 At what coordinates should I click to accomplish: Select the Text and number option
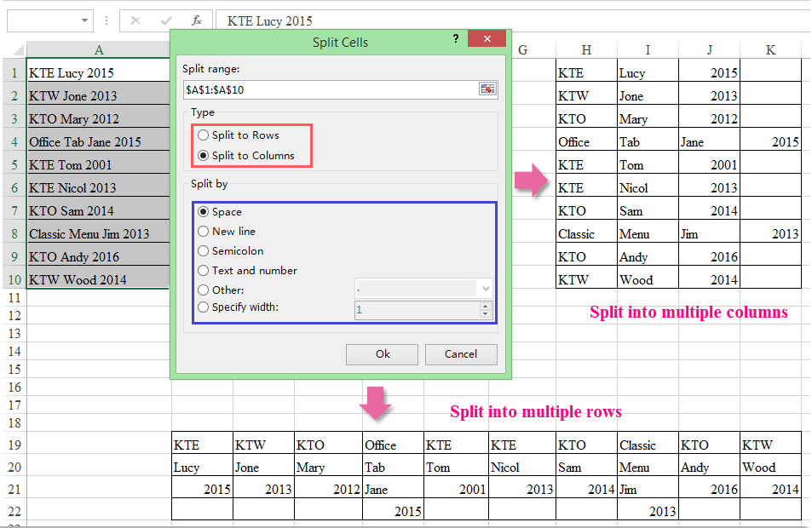click(x=247, y=271)
